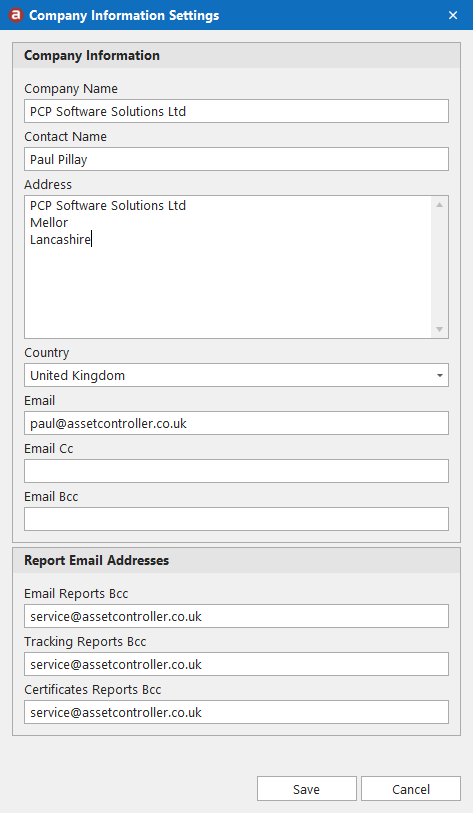Image resolution: width=473 pixels, height=813 pixels.
Task: Edit the Certificates Reports Bcc field
Action: tap(236, 712)
